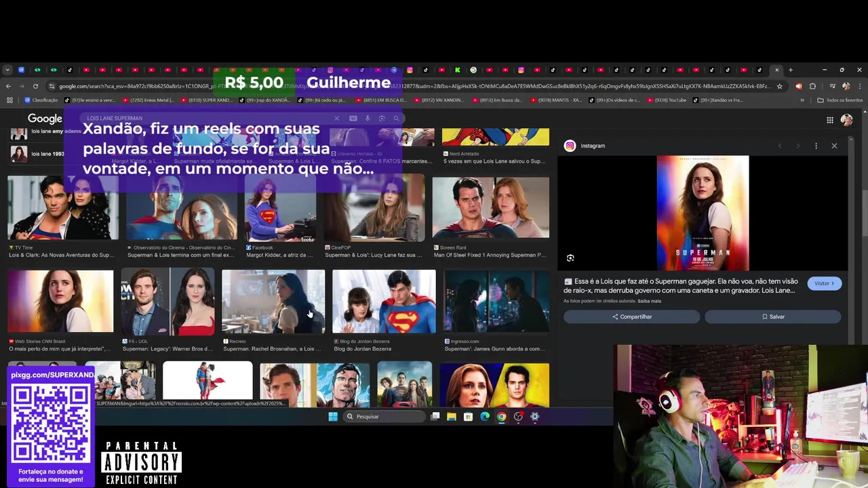Image resolution: width=868 pixels, height=488 pixels.
Task: Open the Chrome extensions puzzle icon
Action: [x=812, y=86]
